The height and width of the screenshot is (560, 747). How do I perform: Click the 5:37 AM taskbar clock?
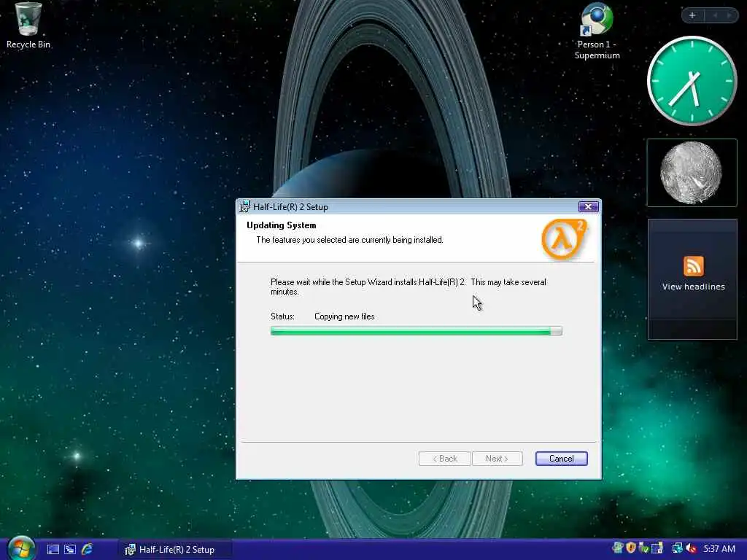(x=719, y=549)
